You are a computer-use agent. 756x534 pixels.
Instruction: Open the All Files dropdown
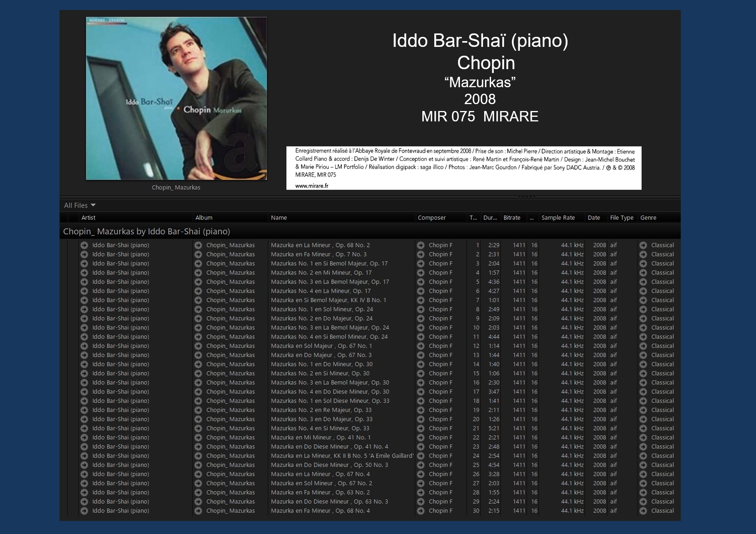(79, 205)
